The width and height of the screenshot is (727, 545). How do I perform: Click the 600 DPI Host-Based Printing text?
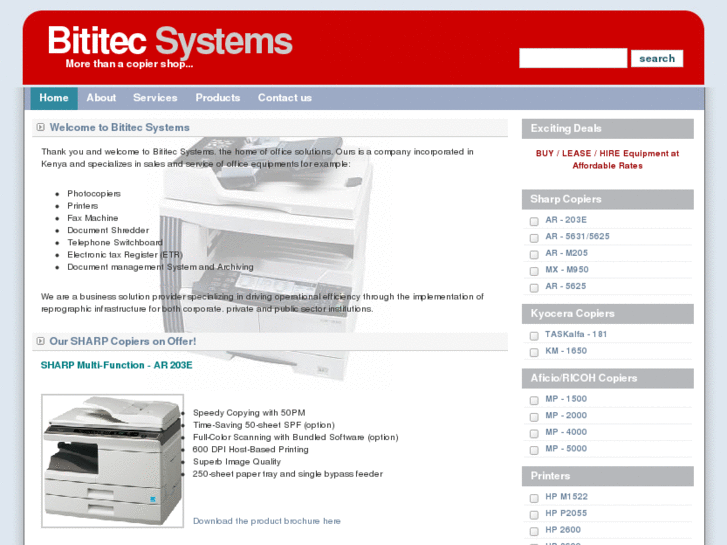pyautogui.click(x=250, y=449)
